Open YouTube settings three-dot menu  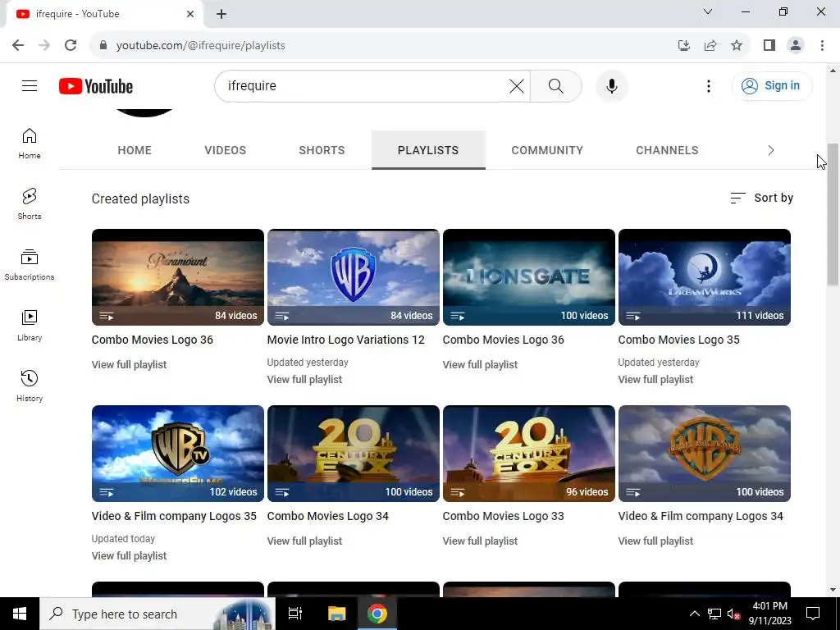point(709,86)
